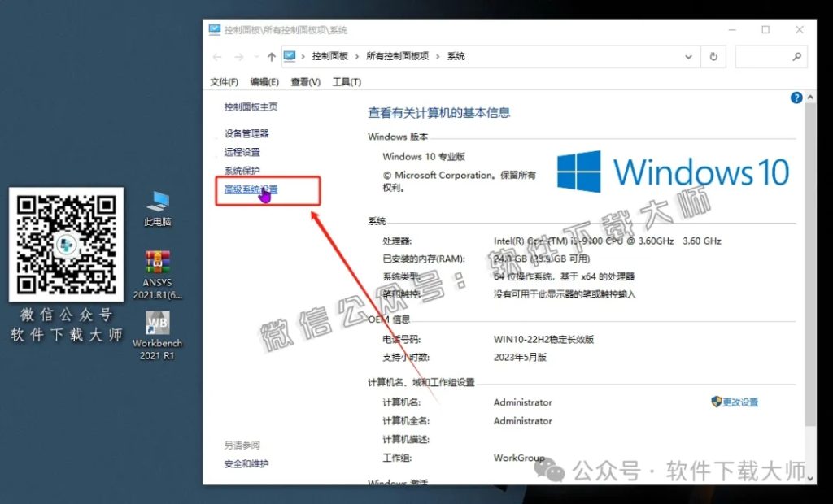This screenshot has width=833, height=504.
Task: Expand the address bar history dropdown
Action: 688,57
